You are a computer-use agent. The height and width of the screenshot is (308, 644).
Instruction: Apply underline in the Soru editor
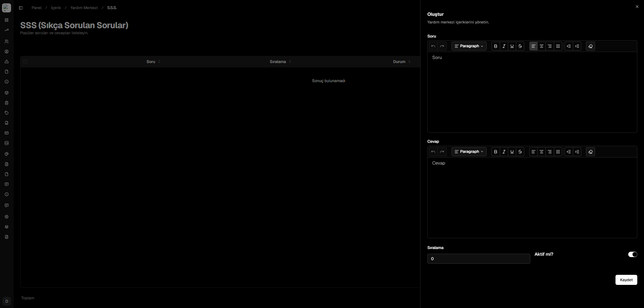(512, 46)
